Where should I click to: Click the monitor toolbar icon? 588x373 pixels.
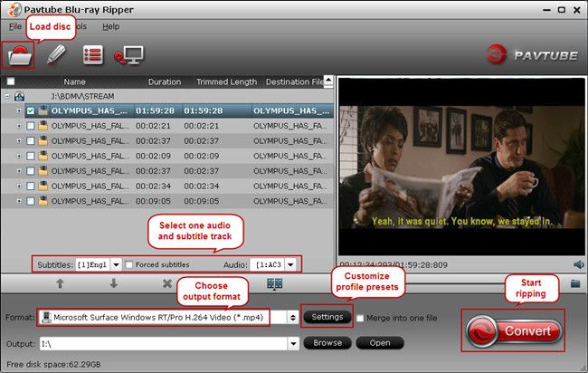point(126,54)
